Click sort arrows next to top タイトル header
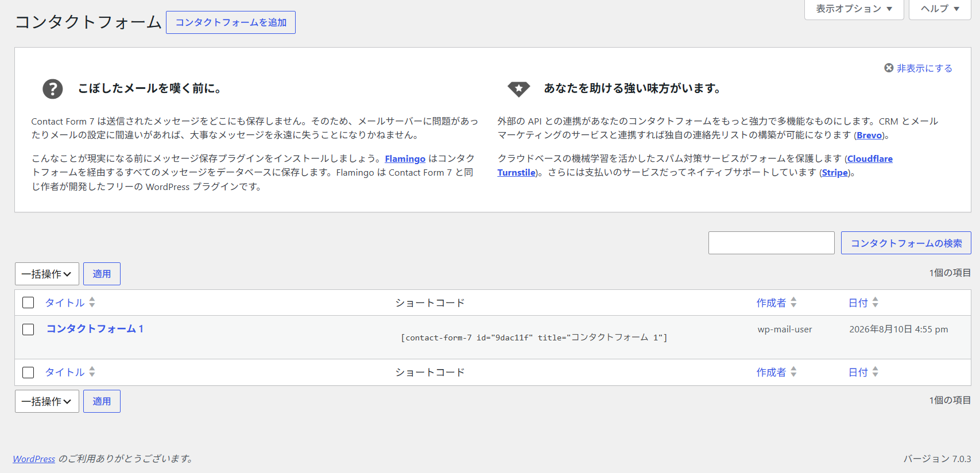980x473 pixels. [92, 303]
